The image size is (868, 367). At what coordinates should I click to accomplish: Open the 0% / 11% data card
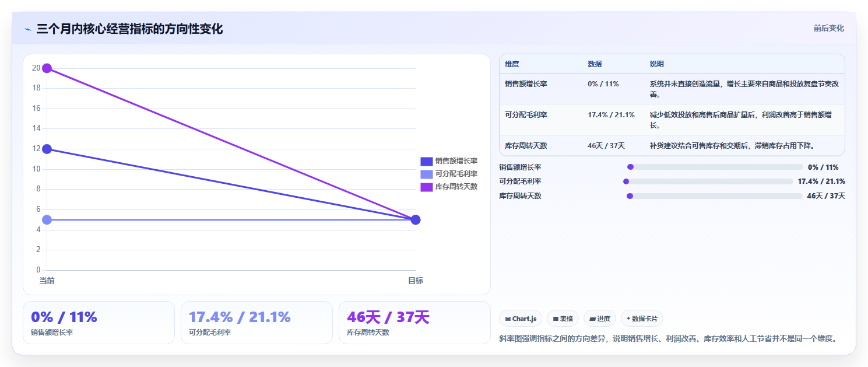[99, 323]
